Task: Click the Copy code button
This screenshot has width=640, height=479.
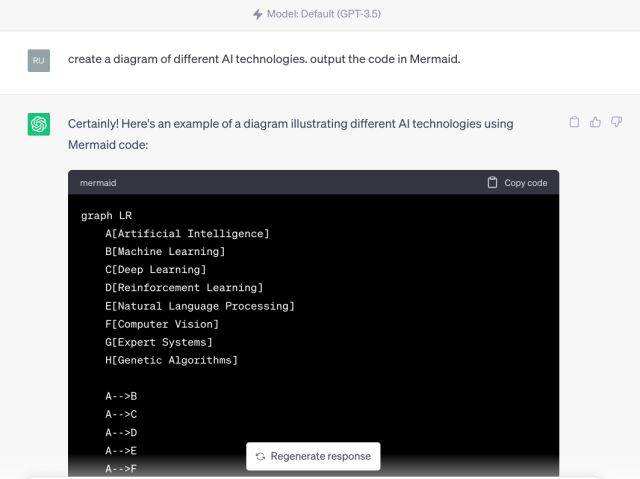Action: [517, 182]
